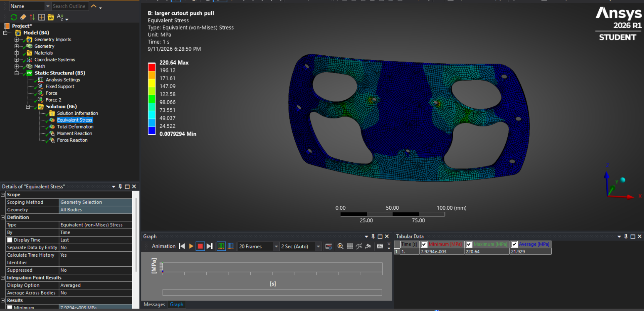Click the expand-all grid icon in outline toolbar

41,17
